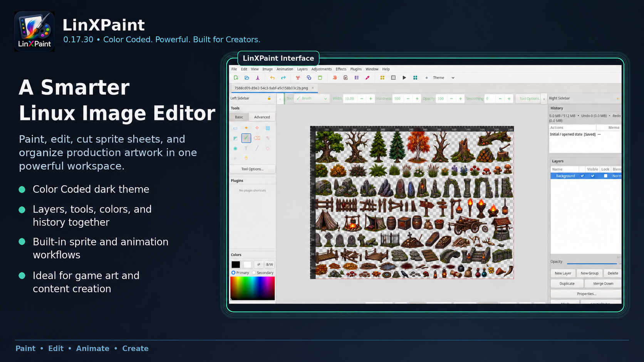
Task: Increase Width with the plus button
Action: (x=371, y=99)
